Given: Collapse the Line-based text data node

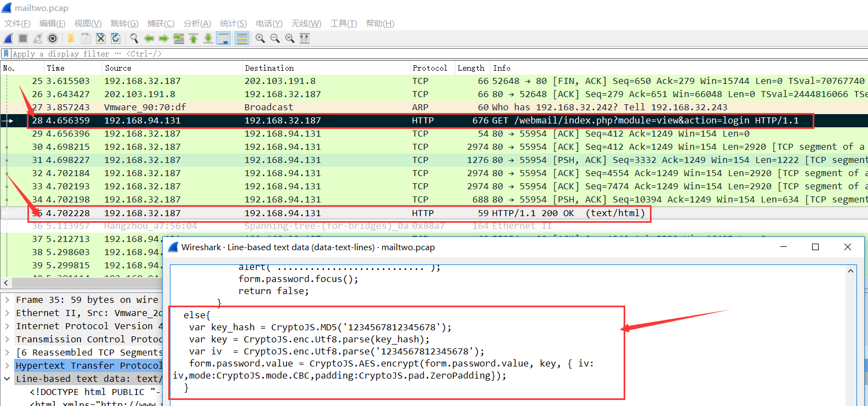Looking at the screenshot, I should click(x=7, y=379).
